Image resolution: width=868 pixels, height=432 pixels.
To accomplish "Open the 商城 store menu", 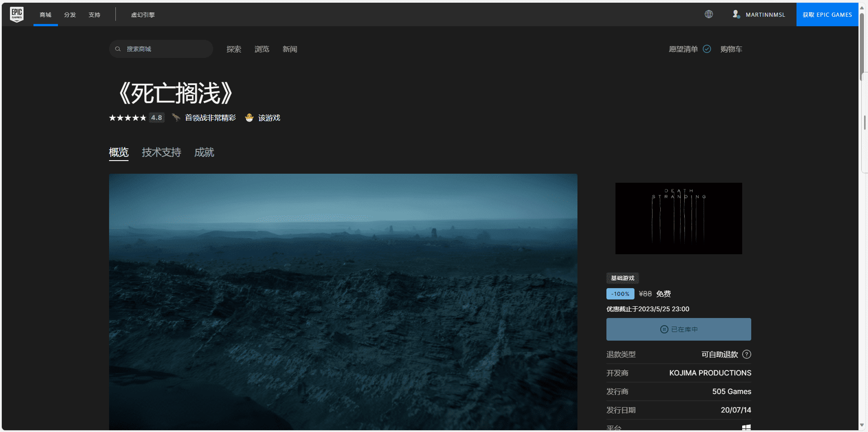I will 46,14.
